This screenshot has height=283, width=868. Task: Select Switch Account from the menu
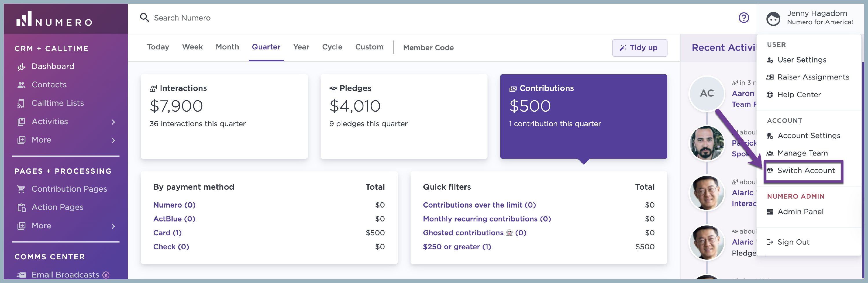pos(806,171)
